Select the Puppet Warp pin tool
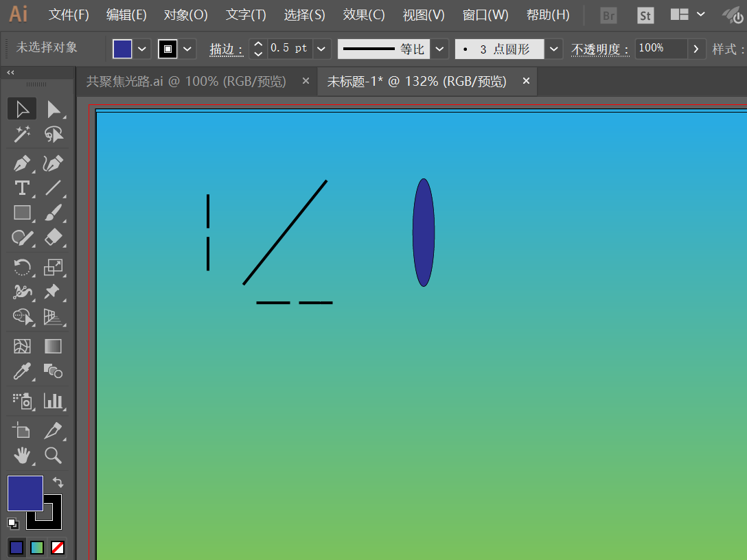 click(54, 292)
